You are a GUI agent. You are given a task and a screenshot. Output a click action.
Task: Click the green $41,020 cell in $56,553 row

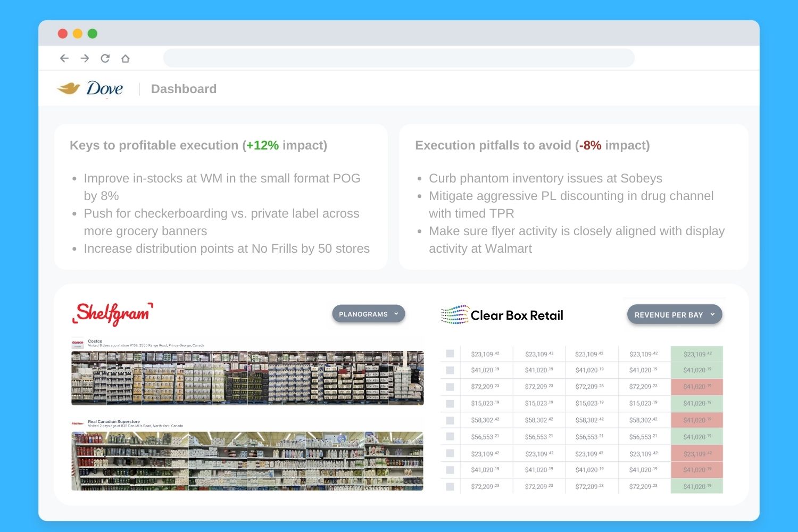[697, 437]
